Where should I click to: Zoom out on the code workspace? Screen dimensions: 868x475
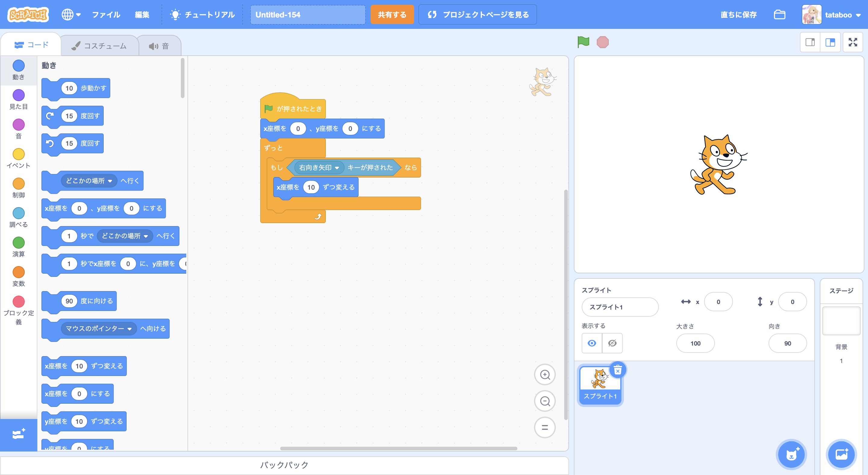545,401
